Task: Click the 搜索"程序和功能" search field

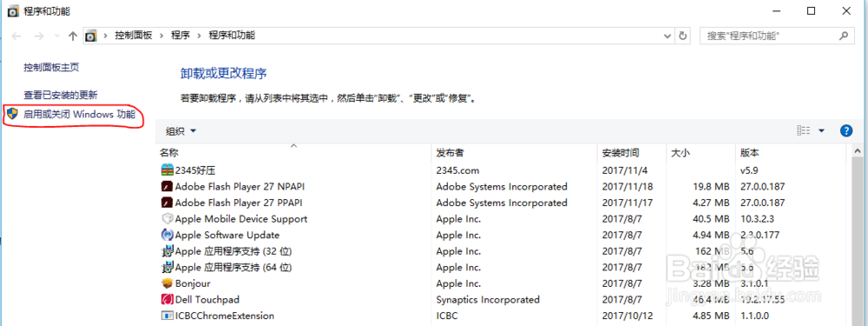Action: pos(769,36)
